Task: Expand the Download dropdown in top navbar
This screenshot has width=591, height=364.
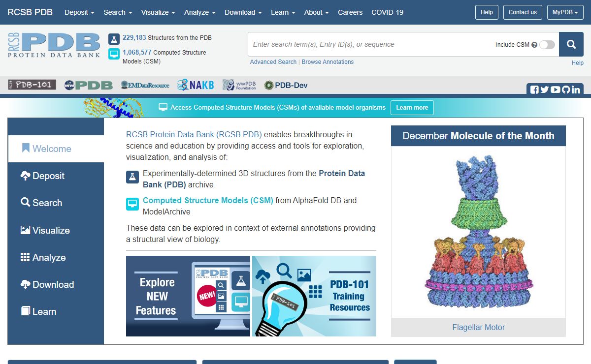Action: tap(243, 12)
